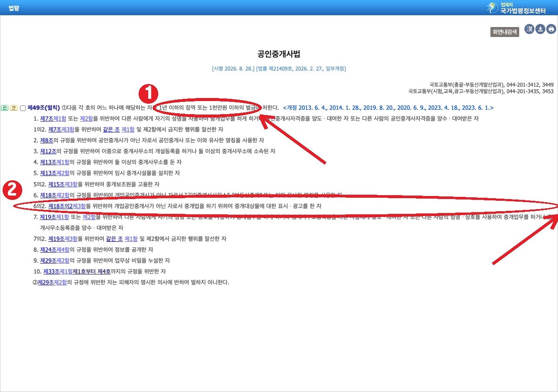The image size is (558, 392).
Task: Open the 제3항 link in item 7의2
Action: pos(71,239)
